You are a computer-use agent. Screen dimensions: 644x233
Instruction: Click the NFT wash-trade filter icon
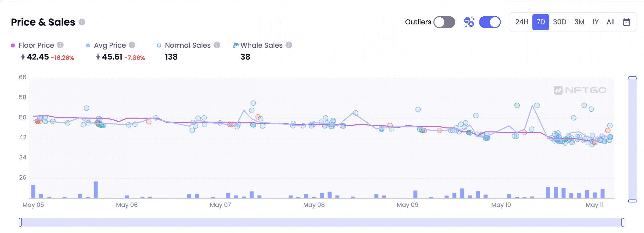point(469,22)
